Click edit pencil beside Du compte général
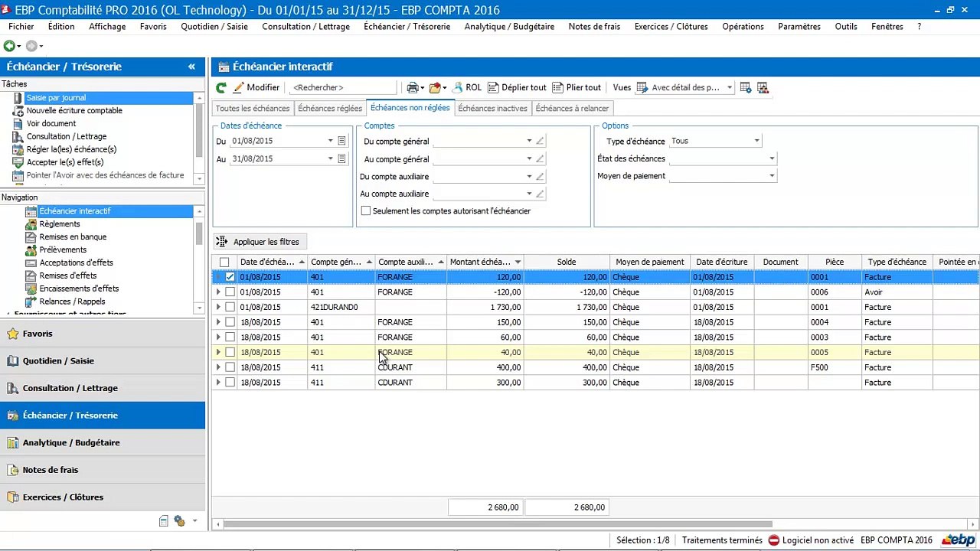Viewport: 980px width, 551px height. (540, 142)
